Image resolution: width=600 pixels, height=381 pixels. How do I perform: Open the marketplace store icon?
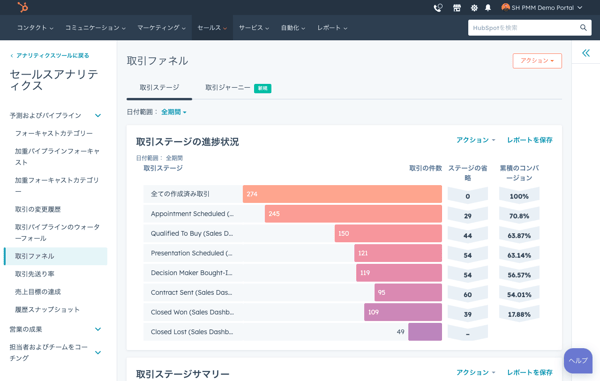point(457,8)
